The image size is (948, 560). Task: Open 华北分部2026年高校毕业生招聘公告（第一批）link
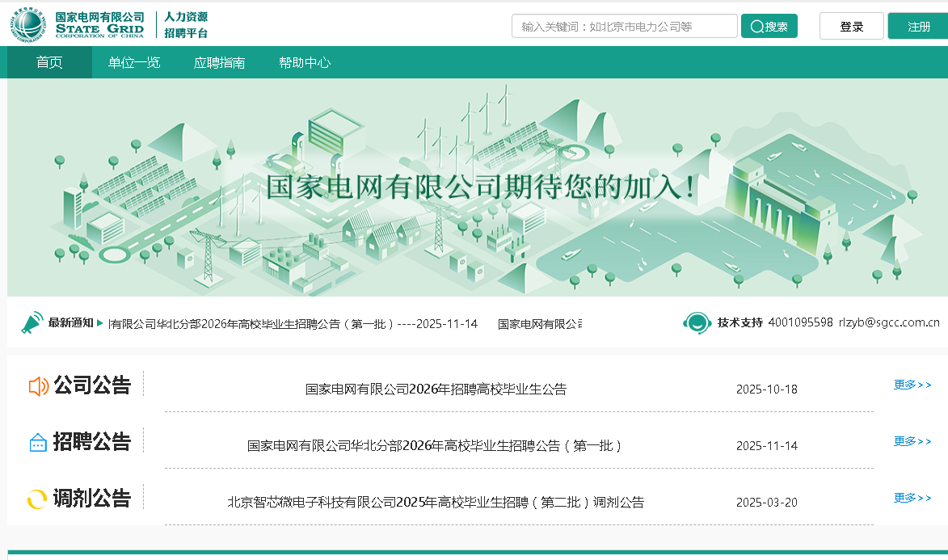(435, 446)
